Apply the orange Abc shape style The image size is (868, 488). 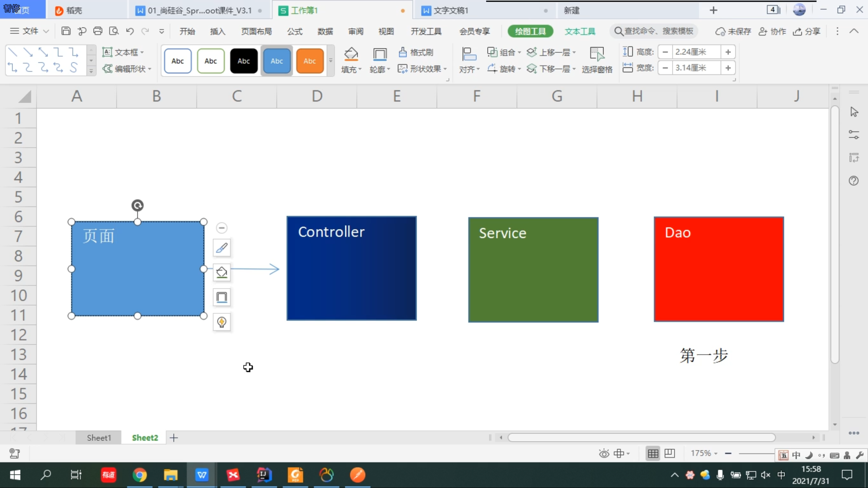310,61
